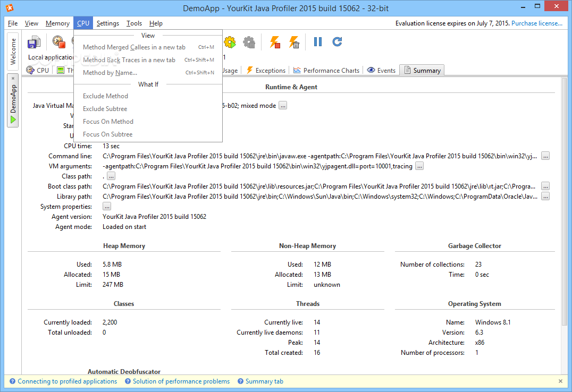Click the gray gear with trash icon

point(249,42)
